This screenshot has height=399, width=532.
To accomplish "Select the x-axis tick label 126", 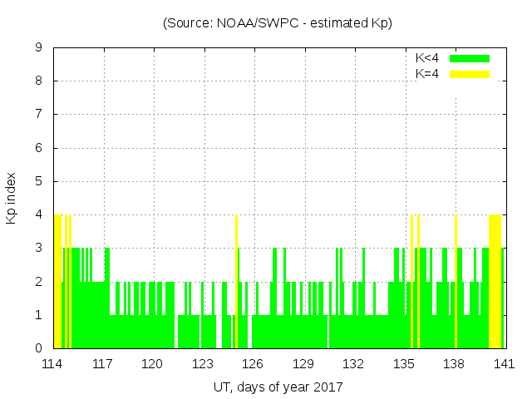I will [254, 364].
